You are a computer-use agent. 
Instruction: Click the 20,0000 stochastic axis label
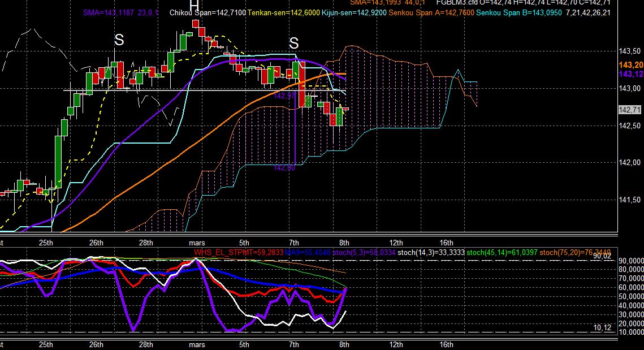[x=631, y=323]
